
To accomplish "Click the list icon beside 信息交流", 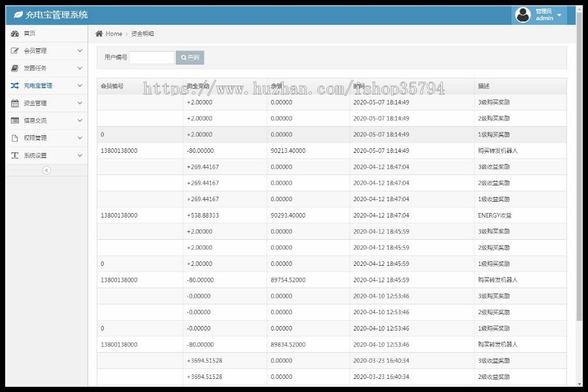I will pos(15,121).
